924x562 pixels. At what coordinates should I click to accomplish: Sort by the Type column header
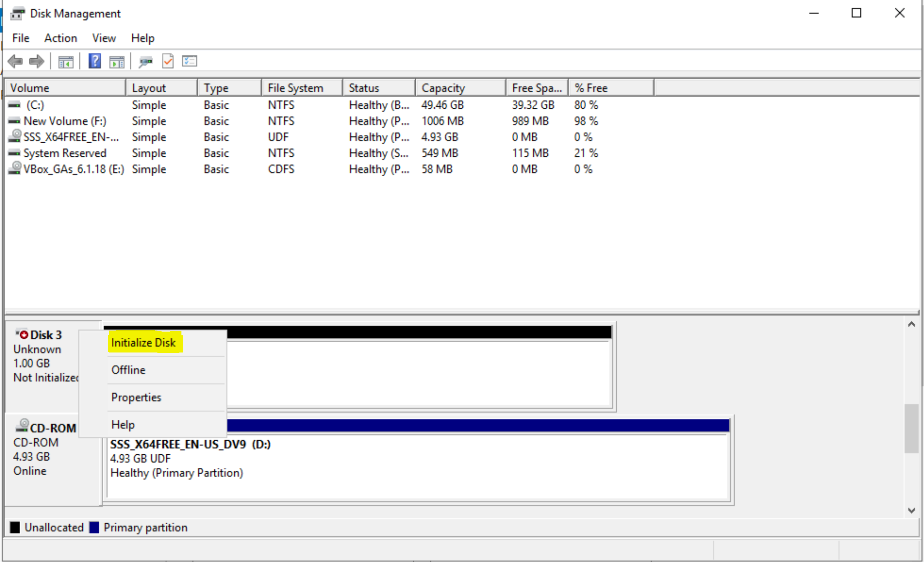(x=229, y=88)
